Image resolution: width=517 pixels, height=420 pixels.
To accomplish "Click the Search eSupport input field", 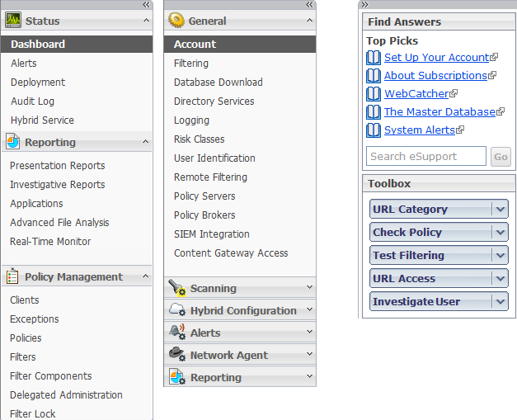I will (426, 156).
